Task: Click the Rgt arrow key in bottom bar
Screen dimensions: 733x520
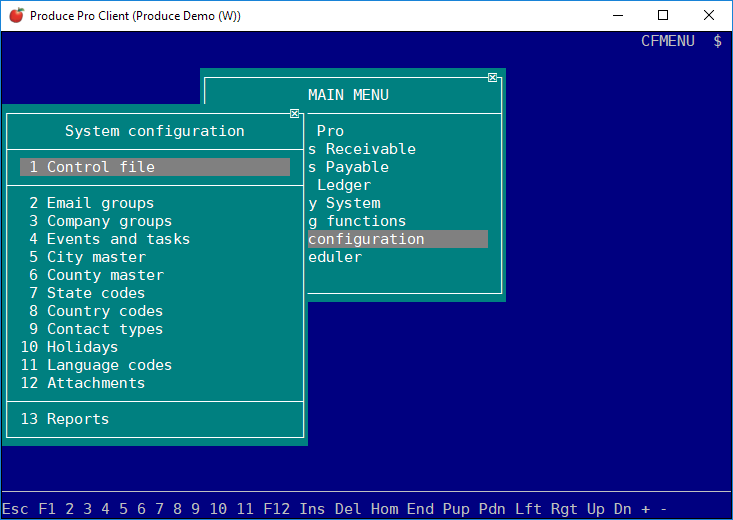Action: [564, 509]
